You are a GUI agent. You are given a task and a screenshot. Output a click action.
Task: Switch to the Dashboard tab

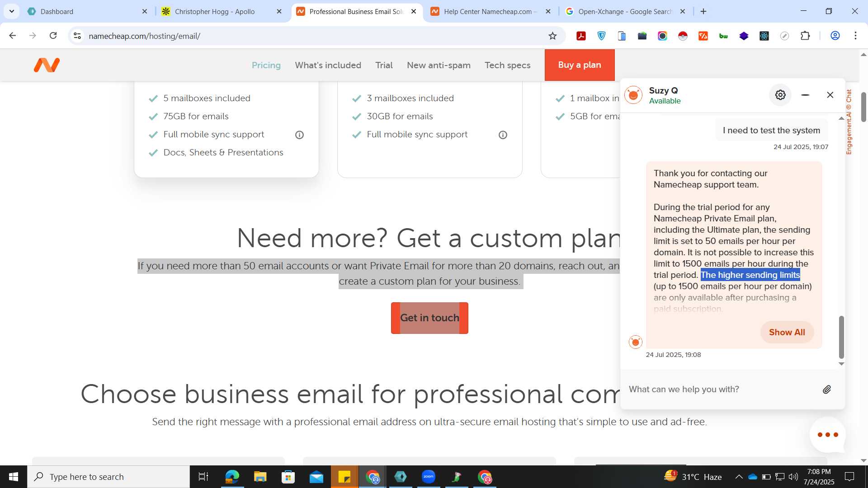[87, 11]
